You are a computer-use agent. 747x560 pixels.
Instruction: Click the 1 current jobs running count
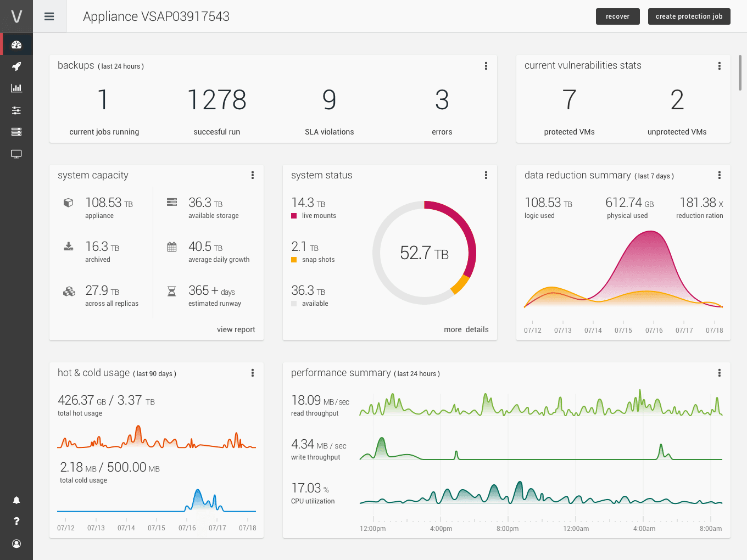pyautogui.click(x=103, y=100)
